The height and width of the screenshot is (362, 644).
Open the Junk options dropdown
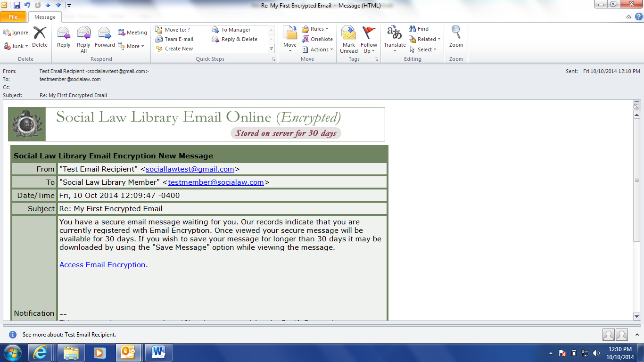(x=16, y=46)
